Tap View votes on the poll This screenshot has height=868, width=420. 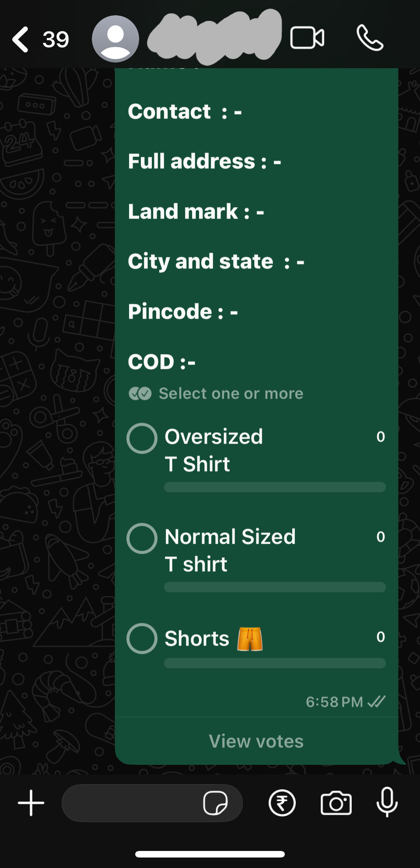click(x=256, y=741)
